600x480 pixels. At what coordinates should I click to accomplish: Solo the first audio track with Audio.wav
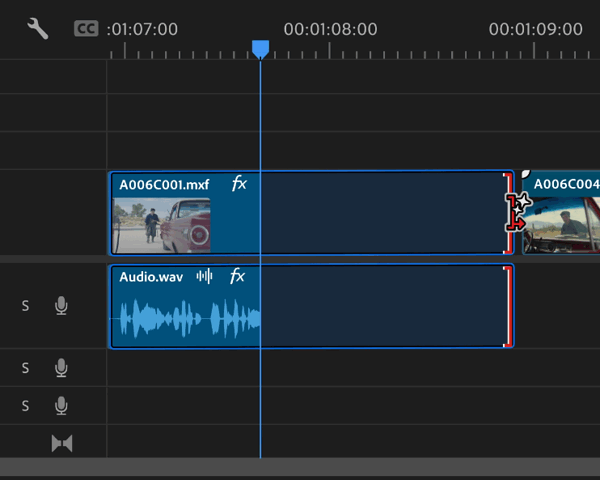(25, 306)
